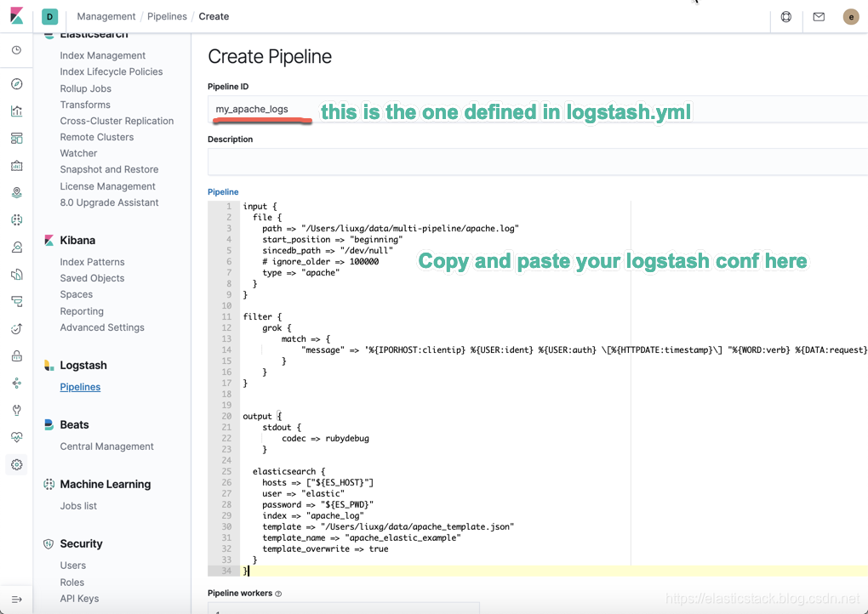Image resolution: width=868 pixels, height=614 pixels.
Task: Open APM icon in sidebar
Action: click(17, 301)
